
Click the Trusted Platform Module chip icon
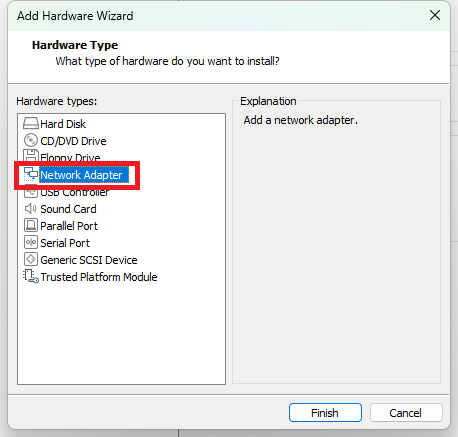pyautogui.click(x=31, y=277)
